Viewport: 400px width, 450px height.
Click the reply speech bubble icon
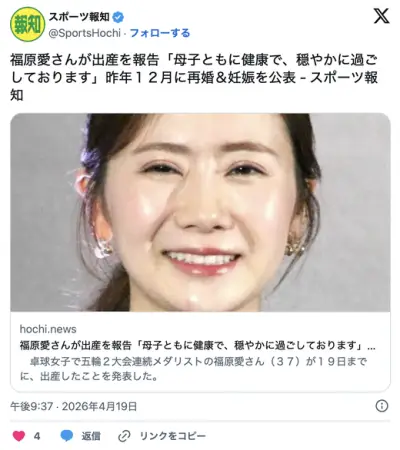point(67,436)
